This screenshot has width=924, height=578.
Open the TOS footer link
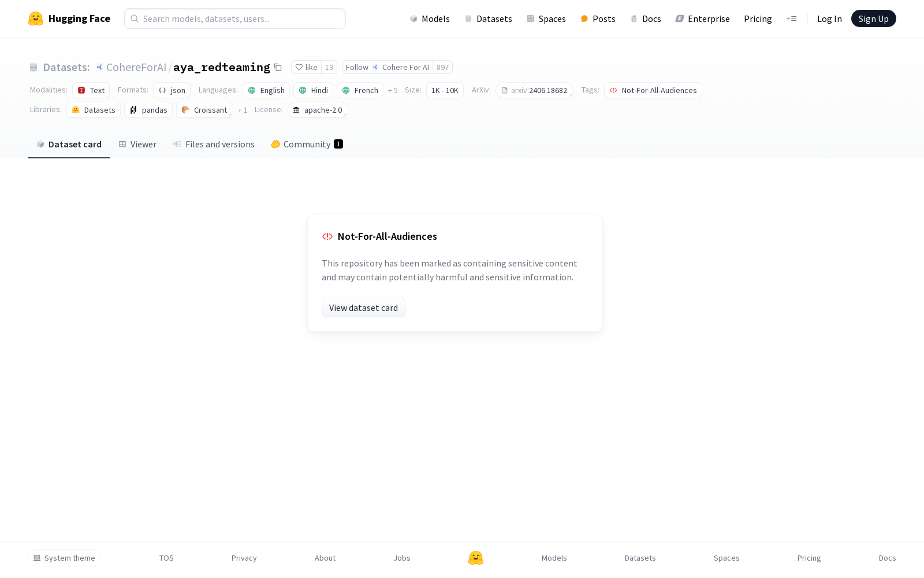(166, 558)
